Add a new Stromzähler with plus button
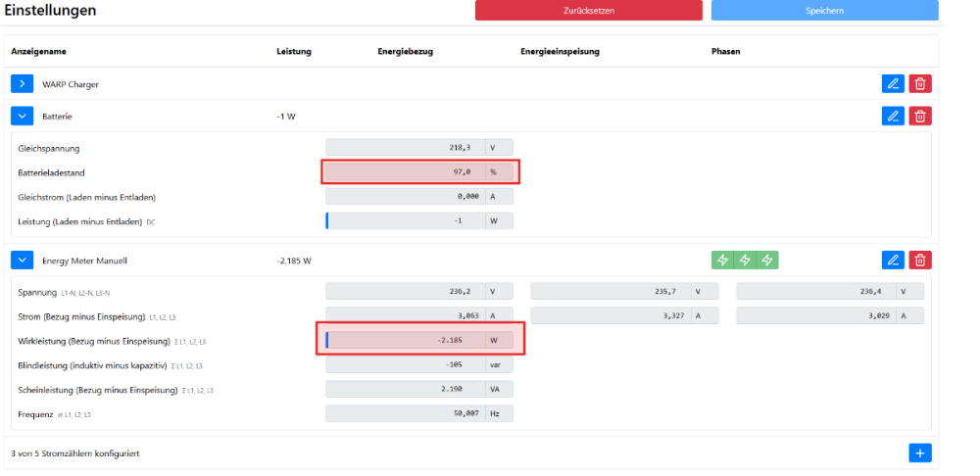 [x=920, y=452]
